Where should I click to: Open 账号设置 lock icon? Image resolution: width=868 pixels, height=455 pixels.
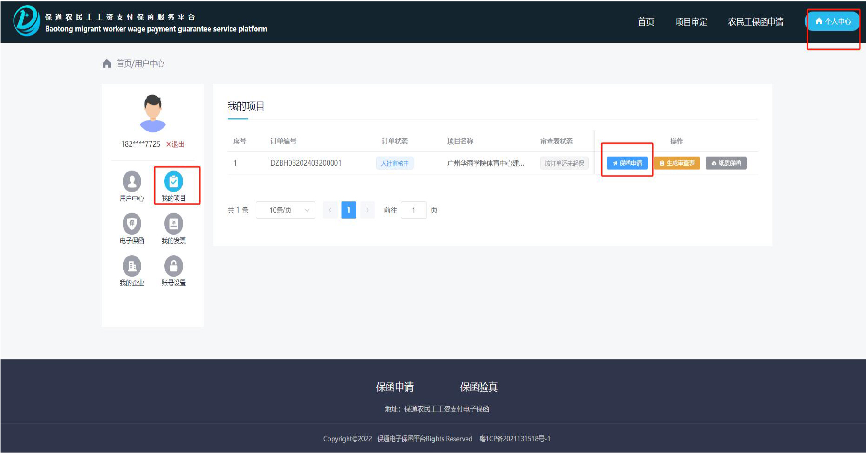(x=174, y=266)
